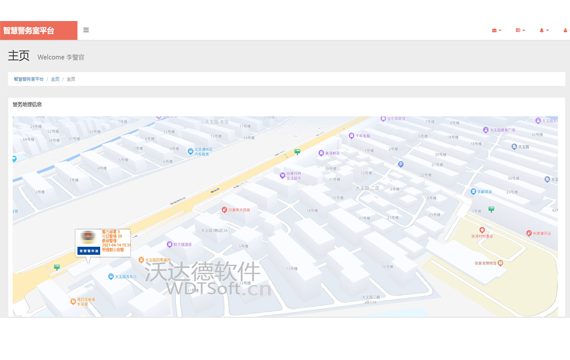
Task: Expand the second red list icon dropdown in header
Action: (520, 30)
